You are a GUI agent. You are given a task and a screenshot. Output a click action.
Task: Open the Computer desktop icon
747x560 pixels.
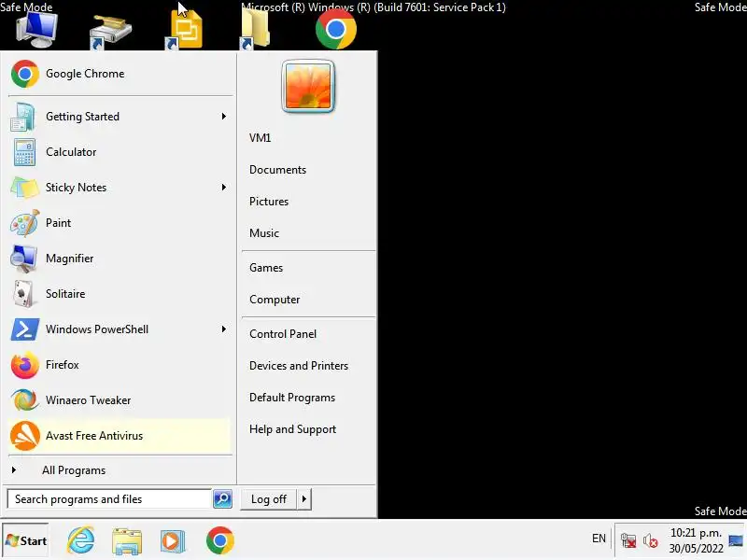pos(37,30)
